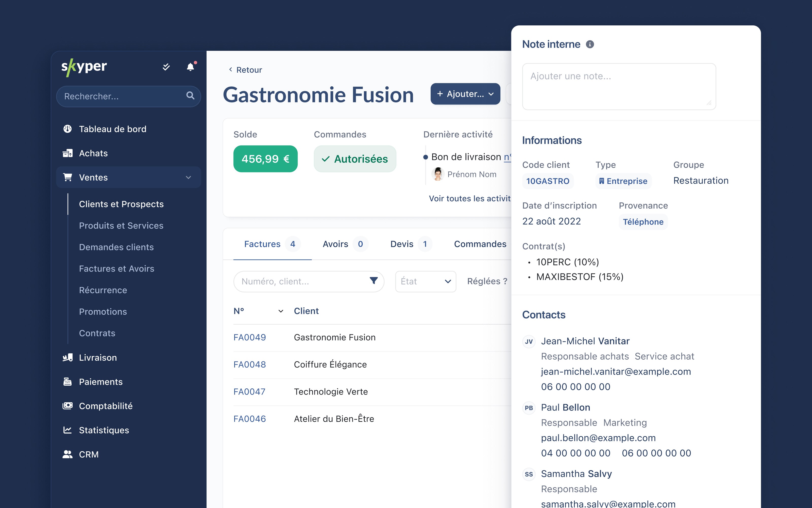This screenshot has height=508, width=812.
Task: Open invoice FA0048
Action: tap(250, 364)
